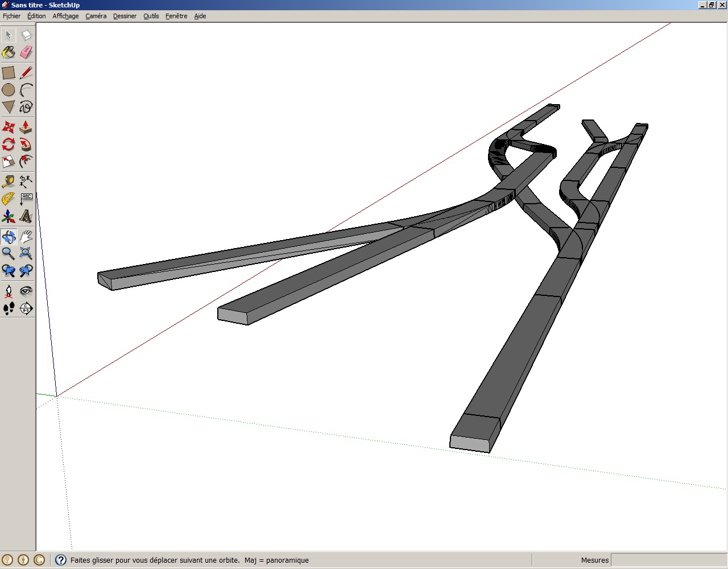
Task: Pick the pink Eraser tool
Action: click(26, 53)
